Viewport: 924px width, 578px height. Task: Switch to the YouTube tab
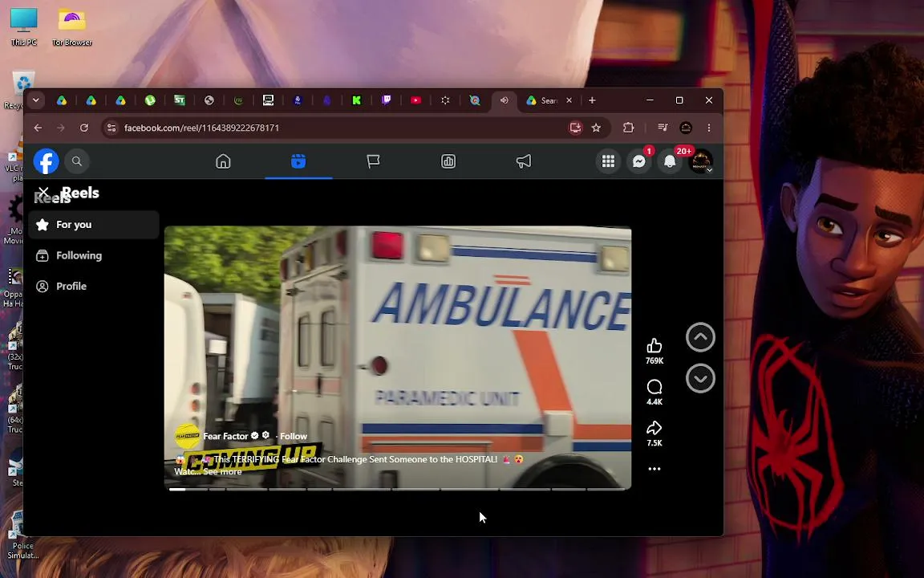(x=415, y=100)
